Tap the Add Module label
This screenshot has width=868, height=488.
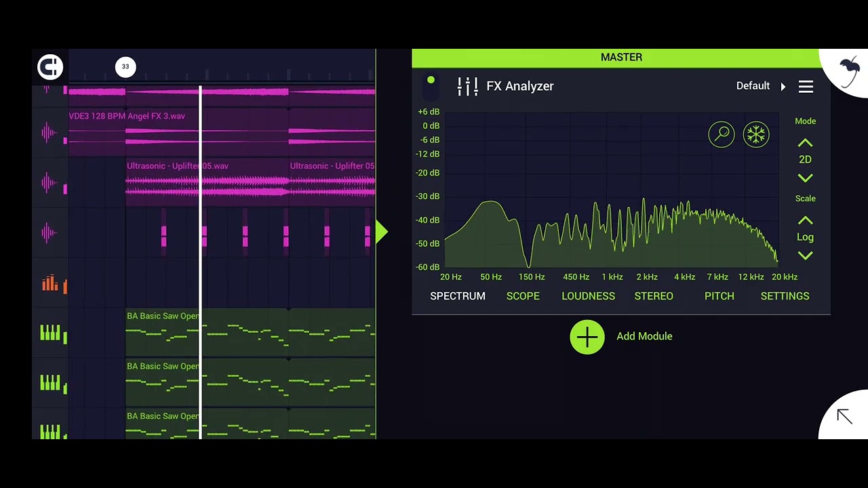coord(644,336)
